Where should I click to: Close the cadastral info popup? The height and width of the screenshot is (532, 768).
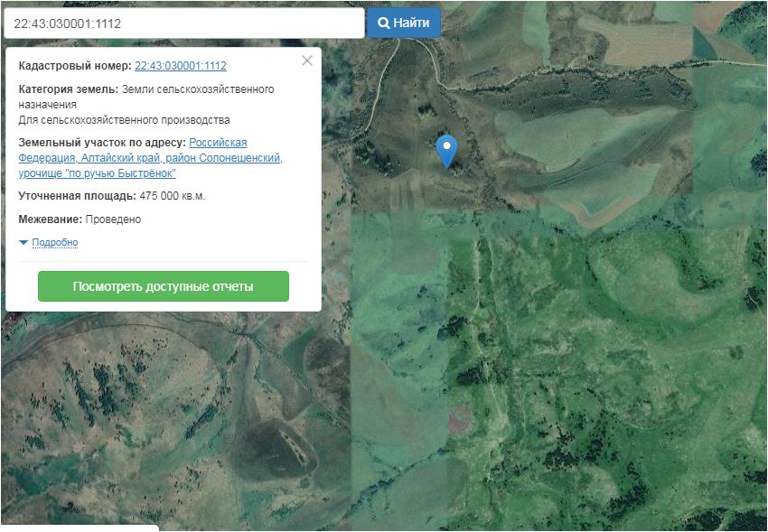(x=307, y=61)
